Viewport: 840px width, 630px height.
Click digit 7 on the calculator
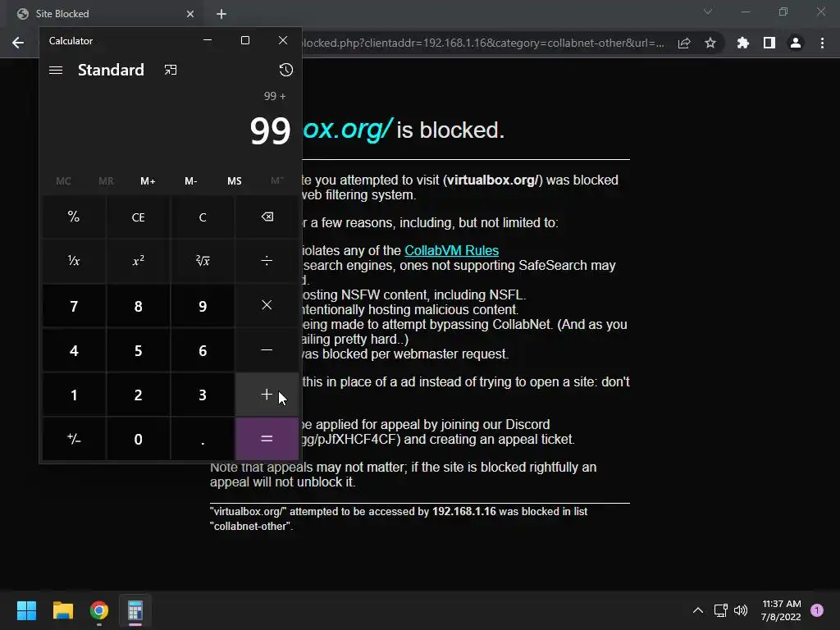[x=74, y=305]
